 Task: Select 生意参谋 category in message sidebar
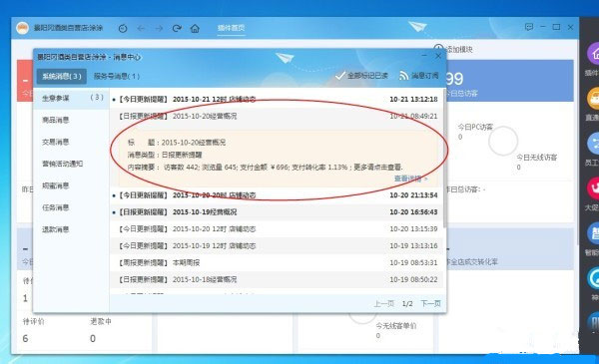[x=71, y=98]
